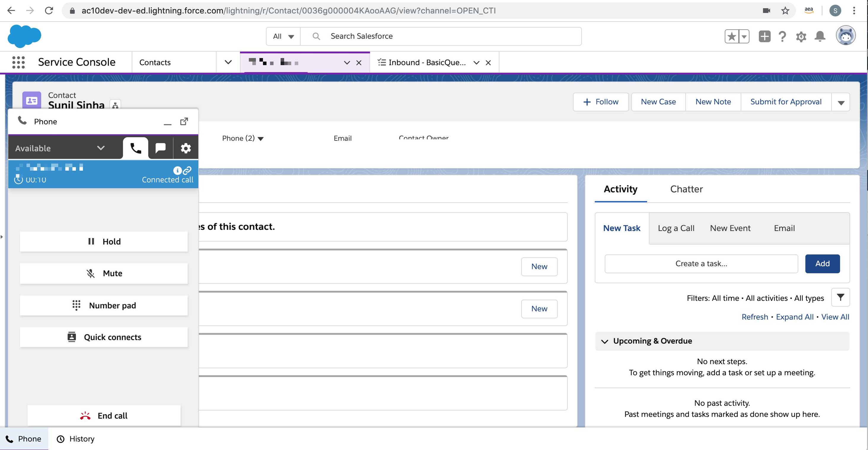This screenshot has width=868, height=450.
Task: Put the call on Hold
Action: pyautogui.click(x=104, y=242)
